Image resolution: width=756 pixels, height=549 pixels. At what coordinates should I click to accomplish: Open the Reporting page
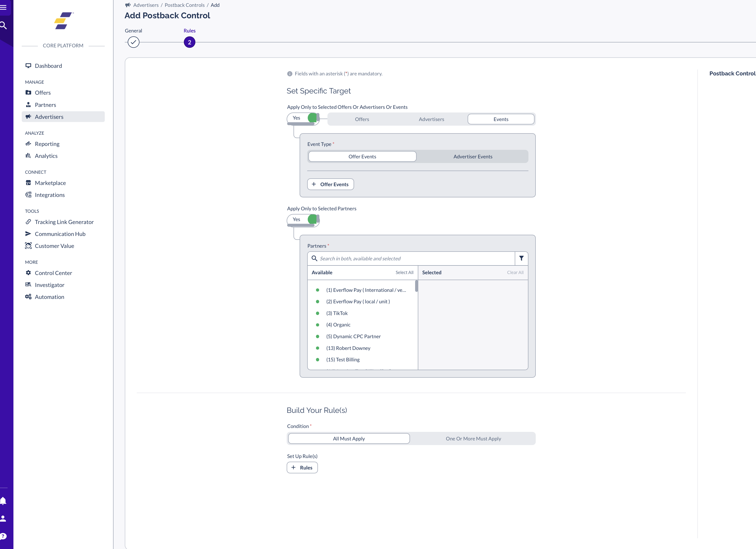click(x=63, y=143)
